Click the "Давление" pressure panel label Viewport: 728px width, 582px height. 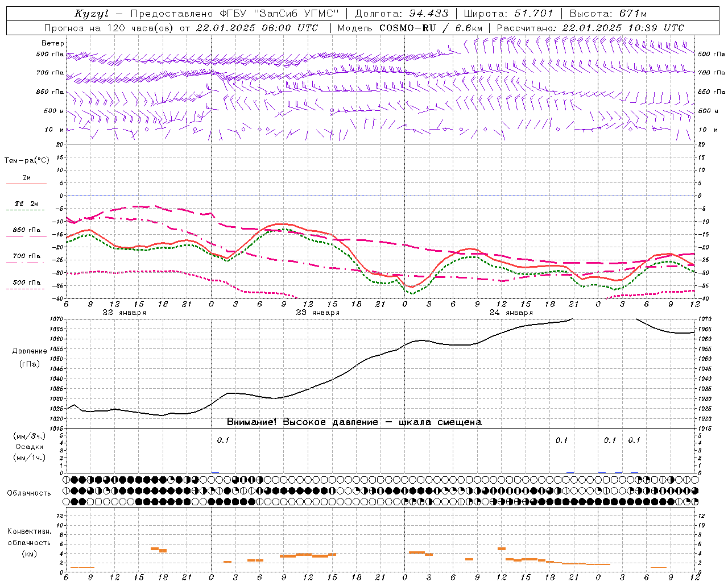(x=30, y=351)
